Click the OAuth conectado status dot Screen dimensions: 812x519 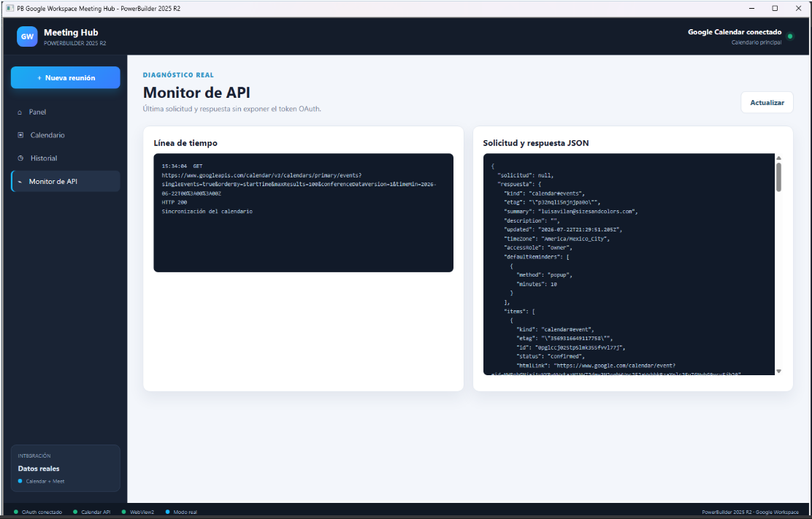click(16, 512)
